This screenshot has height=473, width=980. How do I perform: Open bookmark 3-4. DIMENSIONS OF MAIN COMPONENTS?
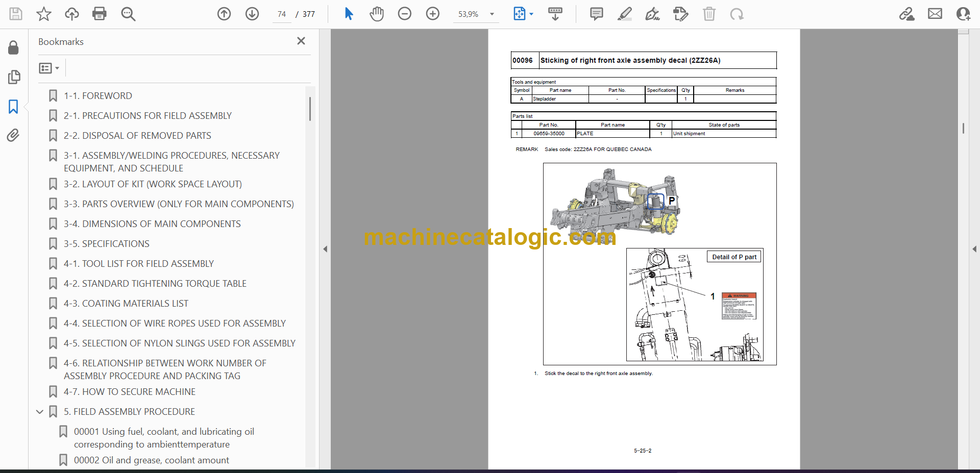coord(152,224)
